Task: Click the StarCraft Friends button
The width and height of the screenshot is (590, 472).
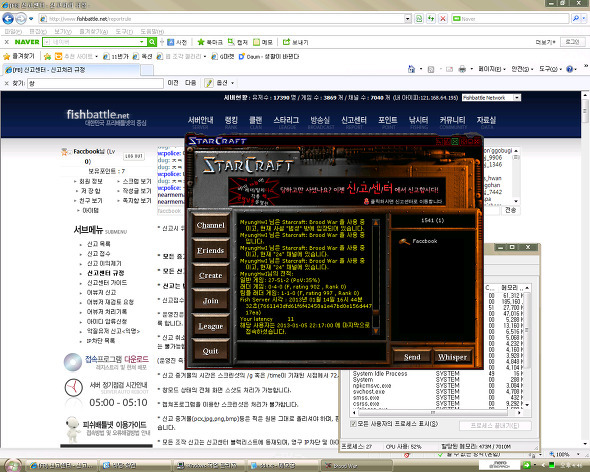Action: click(x=210, y=250)
